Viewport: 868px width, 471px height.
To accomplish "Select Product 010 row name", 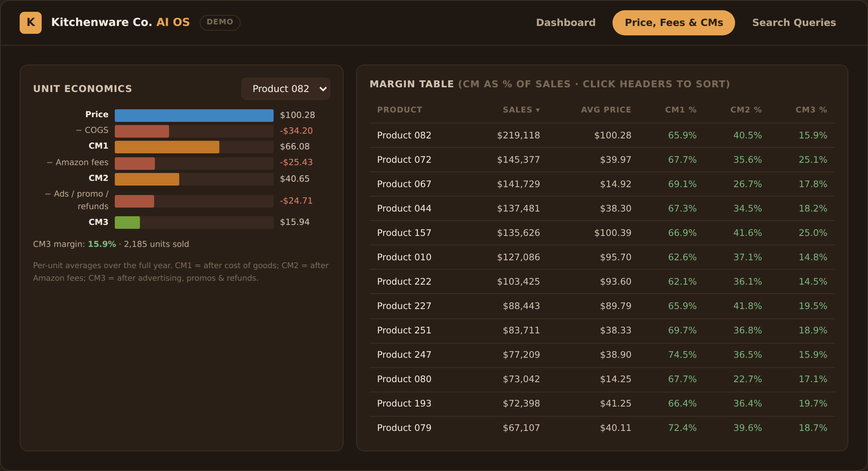I will [404, 257].
